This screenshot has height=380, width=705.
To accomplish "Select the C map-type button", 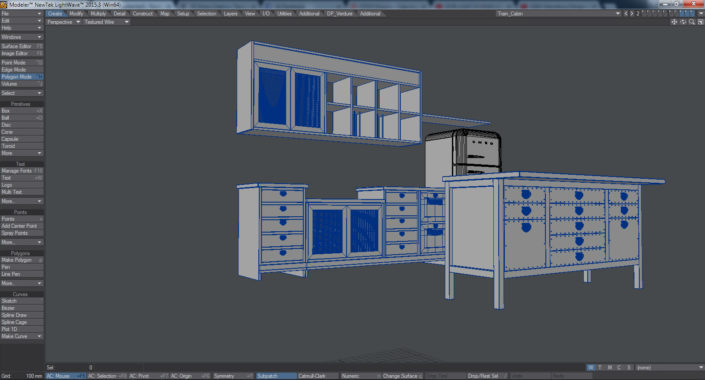I will 619,367.
